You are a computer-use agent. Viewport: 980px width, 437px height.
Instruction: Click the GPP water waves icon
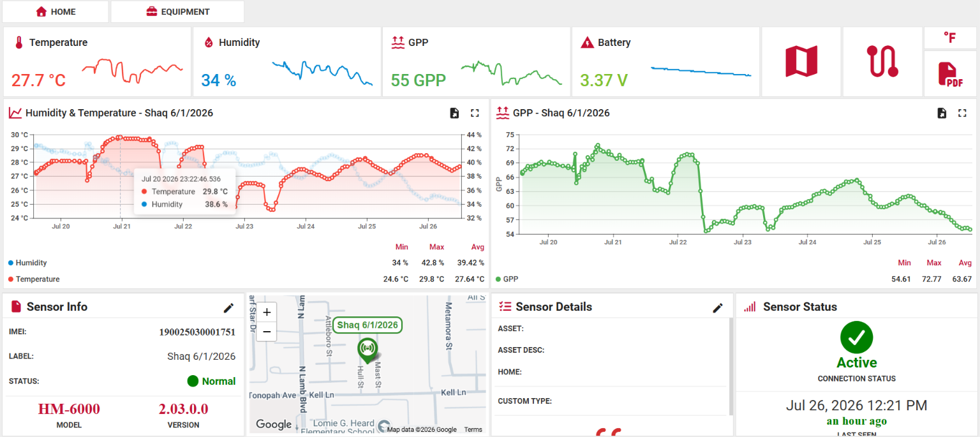pos(397,43)
